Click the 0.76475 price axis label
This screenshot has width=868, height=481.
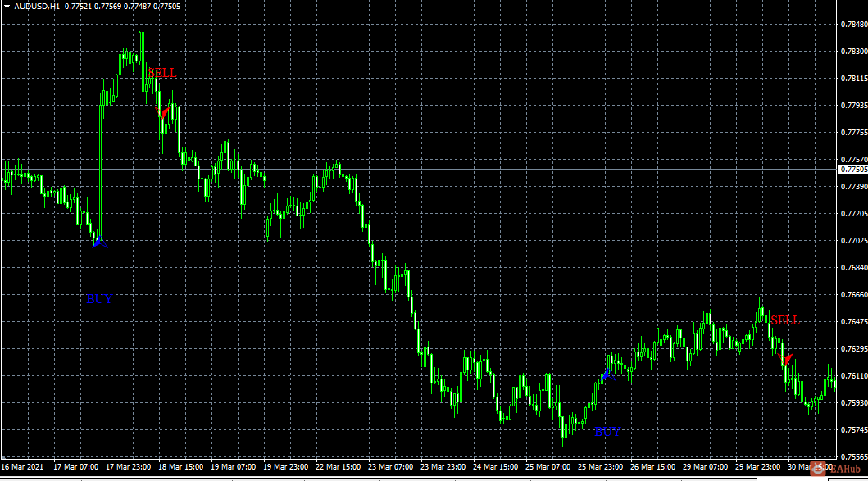853,321
